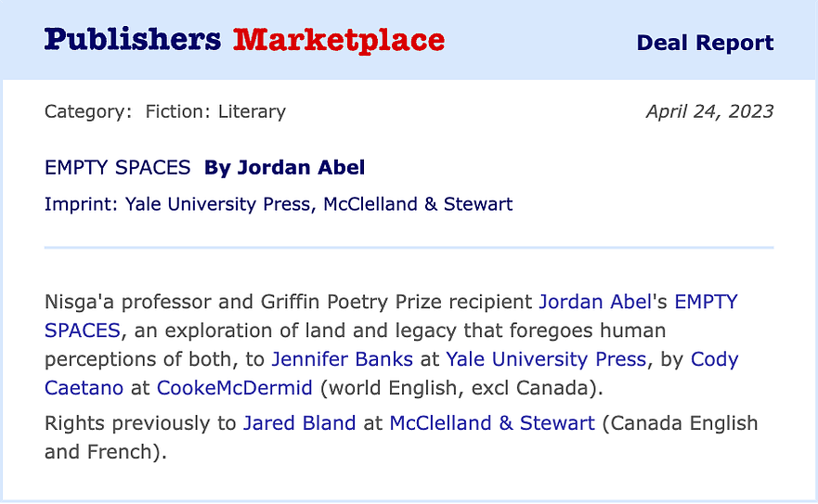Click the Rights previously to text
This screenshot has height=504, width=818.
coord(140,422)
